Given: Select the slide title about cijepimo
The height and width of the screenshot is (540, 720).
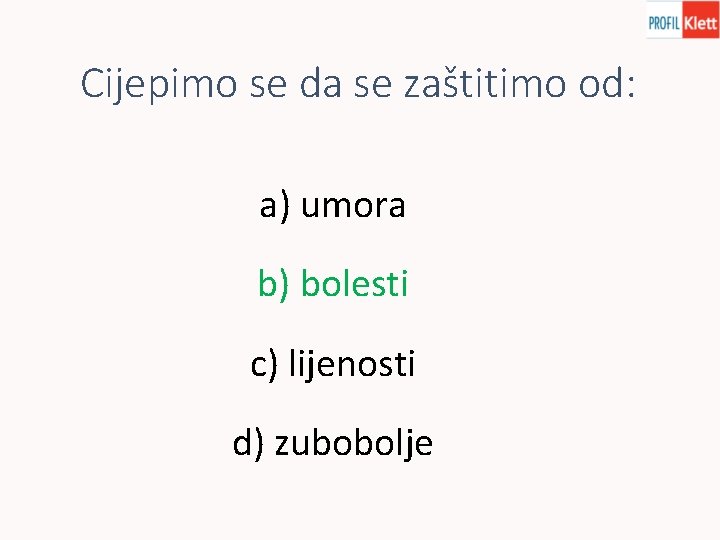Looking at the screenshot, I should [x=358, y=84].
